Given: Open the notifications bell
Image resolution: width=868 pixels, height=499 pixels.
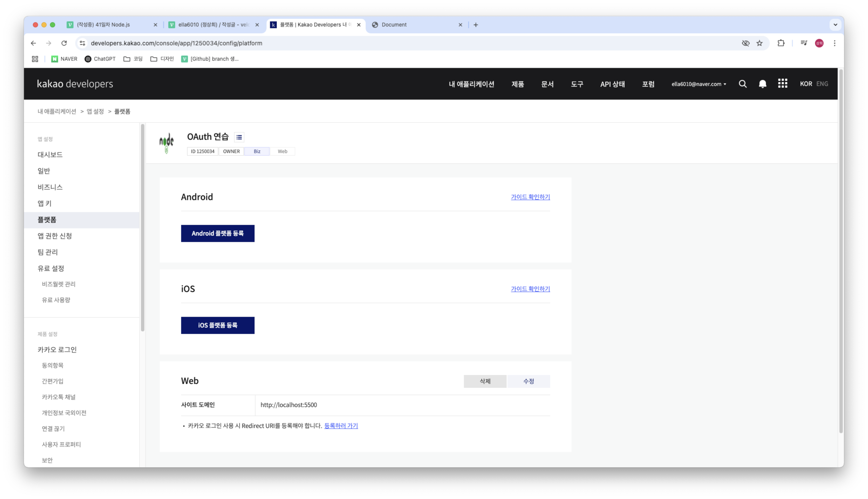Looking at the screenshot, I should pos(762,84).
